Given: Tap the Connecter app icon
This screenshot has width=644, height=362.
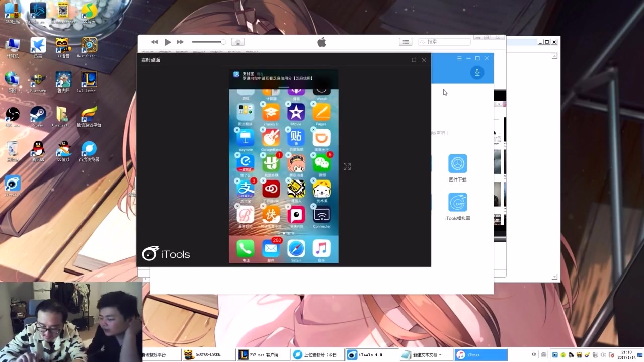Looking at the screenshot, I should click(321, 215).
